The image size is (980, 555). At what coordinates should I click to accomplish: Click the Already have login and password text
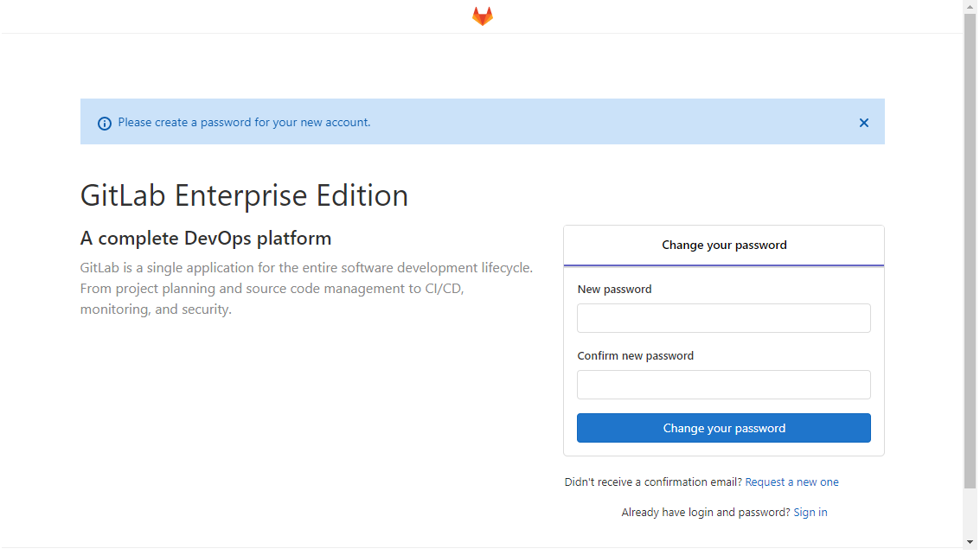pyautogui.click(x=706, y=512)
